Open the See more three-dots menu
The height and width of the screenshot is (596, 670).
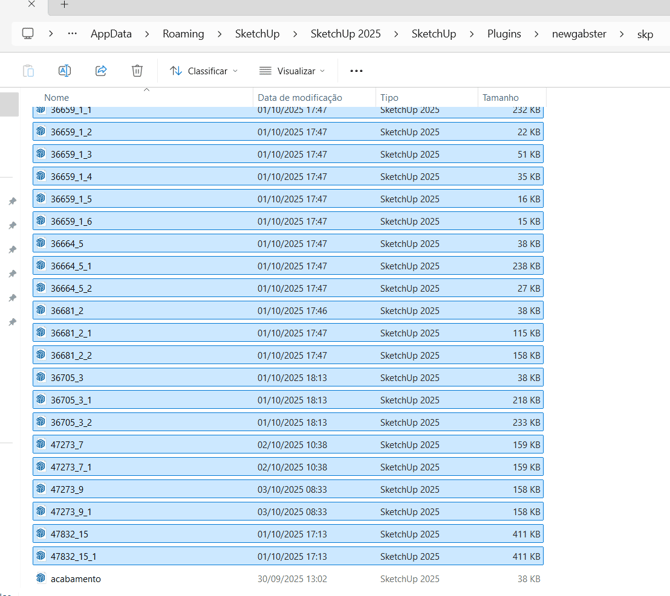coord(356,71)
